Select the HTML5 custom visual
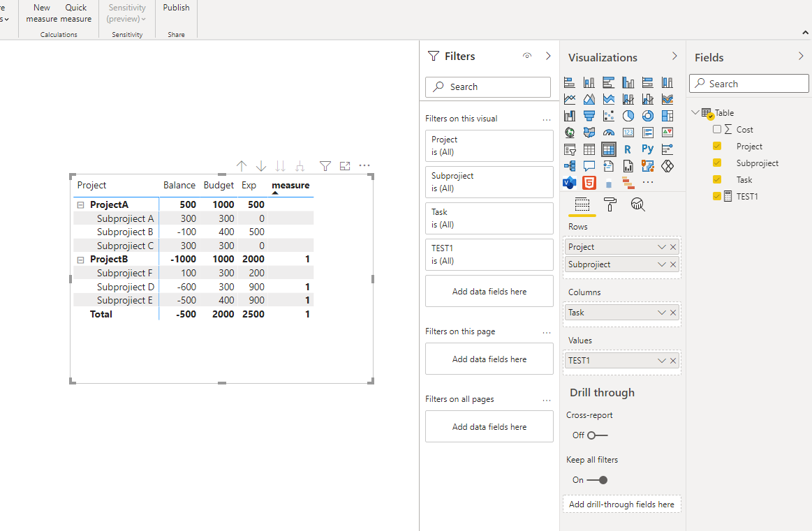Screen dimensions: 812x531 (x=589, y=183)
